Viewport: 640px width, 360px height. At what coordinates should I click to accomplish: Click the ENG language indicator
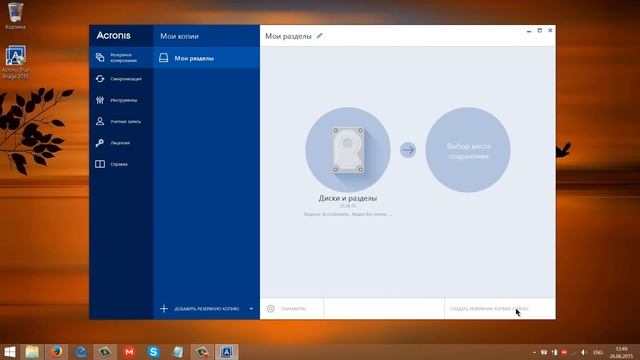click(598, 352)
